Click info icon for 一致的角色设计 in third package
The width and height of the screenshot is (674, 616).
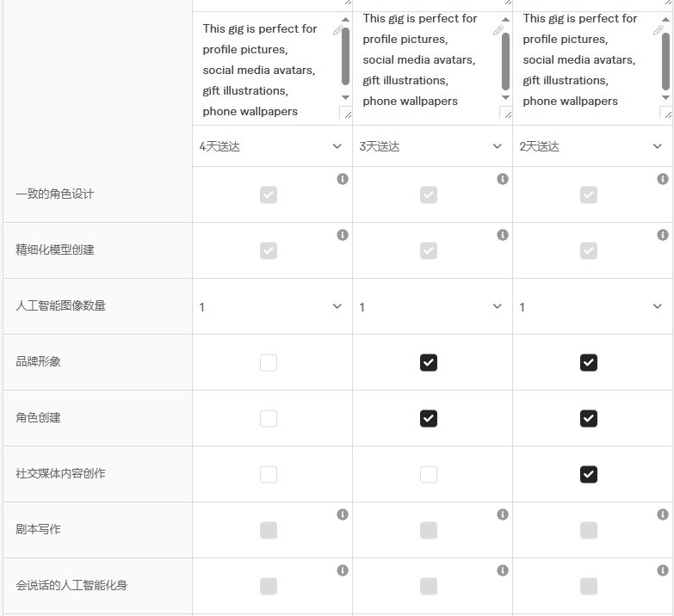663,179
